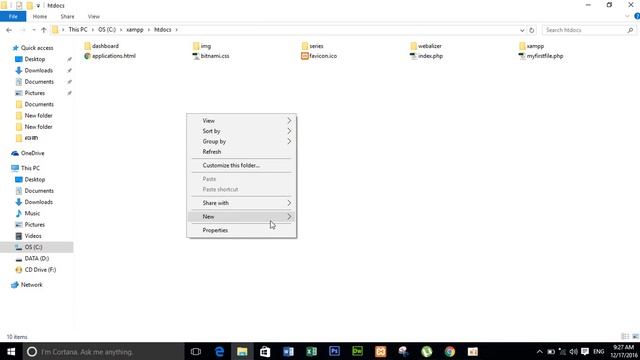
Task: Select index.php file
Action: click(x=426, y=56)
